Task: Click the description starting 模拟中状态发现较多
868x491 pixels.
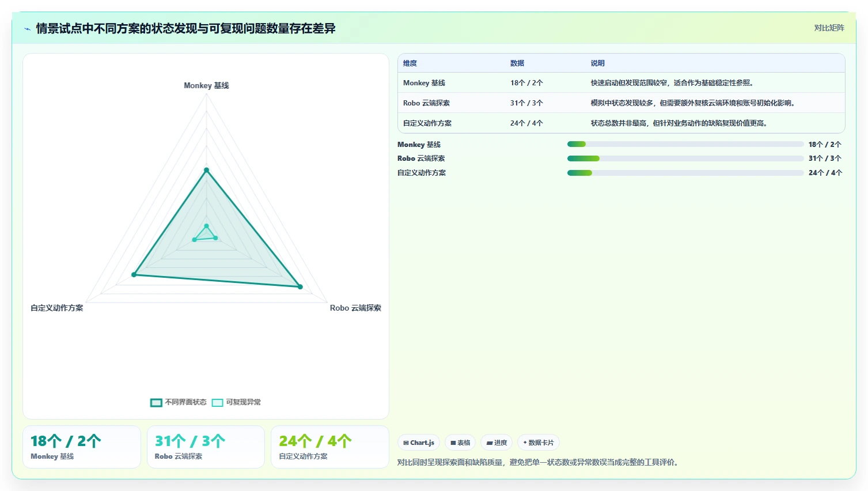Action: click(x=693, y=103)
